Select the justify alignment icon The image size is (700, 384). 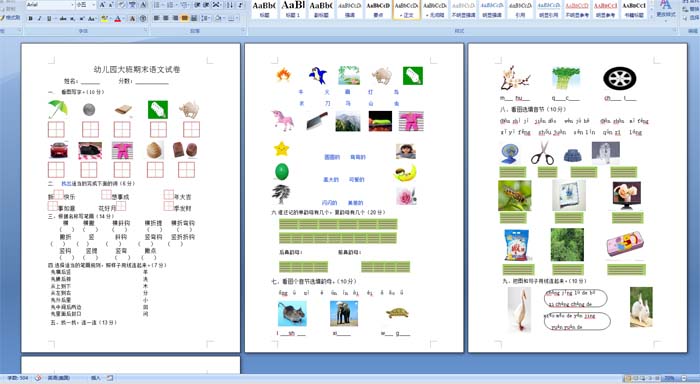coord(184,18)
